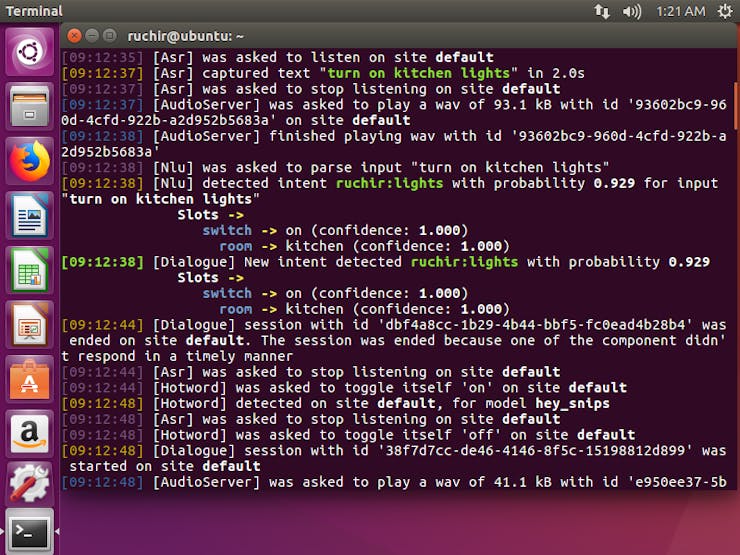Image resolution: width=740 pixels, height=555 pixels.
Task: Click the Terminal label in top panel
Action: [34, 11]
